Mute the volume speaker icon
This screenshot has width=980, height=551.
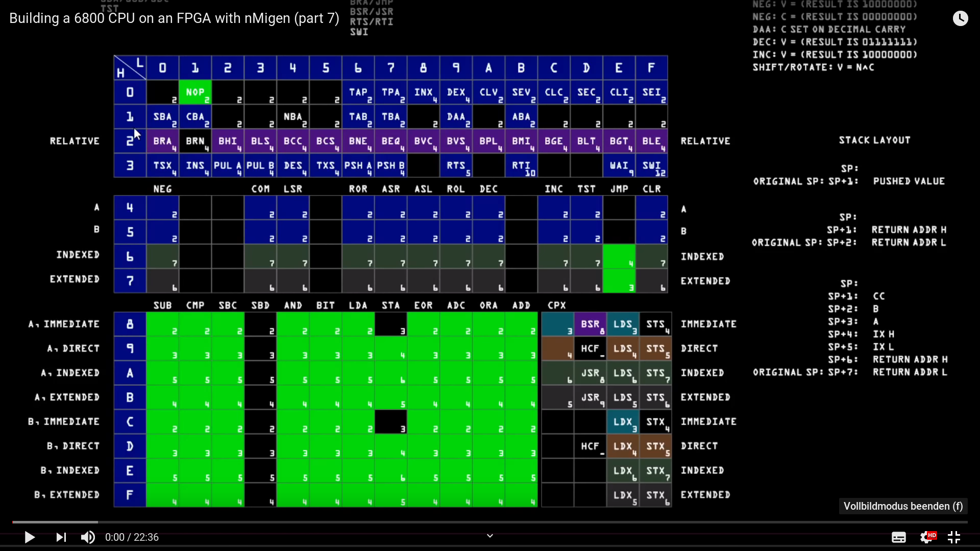point(88,537)
